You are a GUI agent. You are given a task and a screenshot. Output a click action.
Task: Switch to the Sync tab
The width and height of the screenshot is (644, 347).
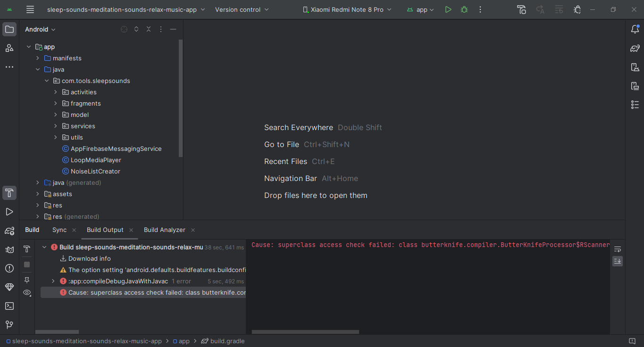(59, 230)
